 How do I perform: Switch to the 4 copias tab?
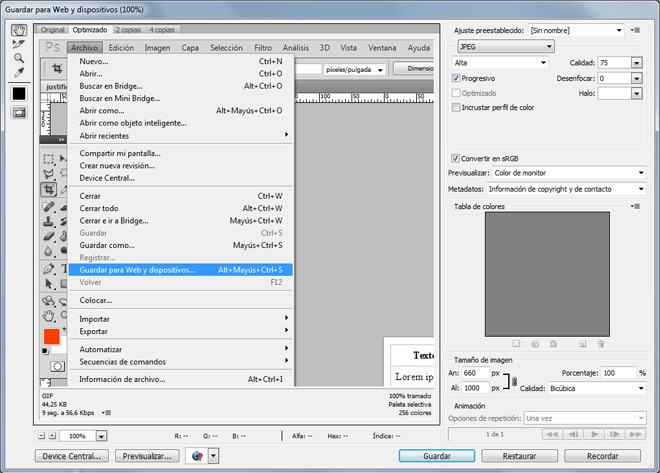(x=162, y=30)
